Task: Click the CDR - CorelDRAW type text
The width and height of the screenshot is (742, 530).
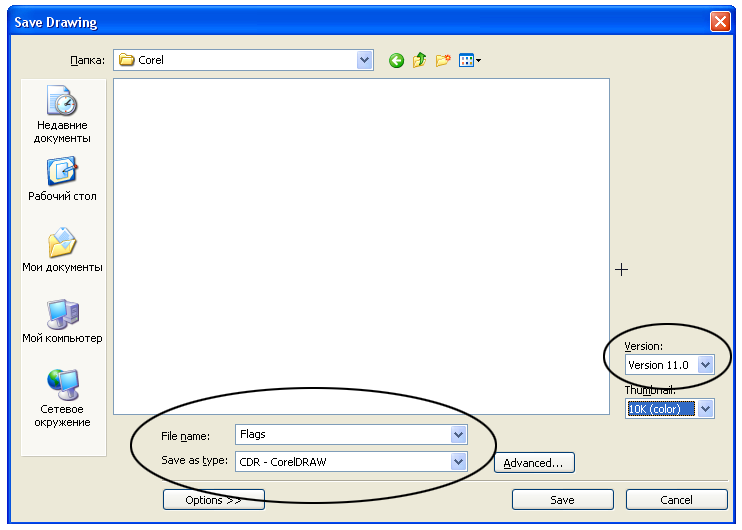Action: [x=283, y=462]
